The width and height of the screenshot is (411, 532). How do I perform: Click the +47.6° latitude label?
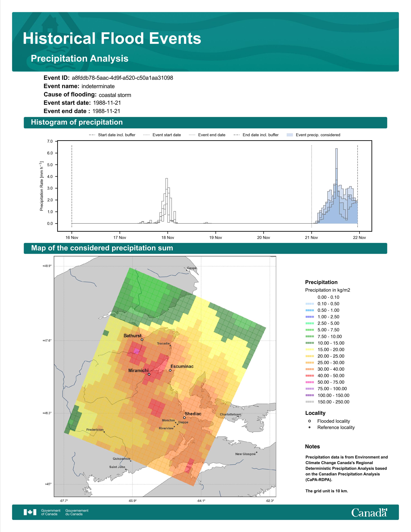[47, 340]
